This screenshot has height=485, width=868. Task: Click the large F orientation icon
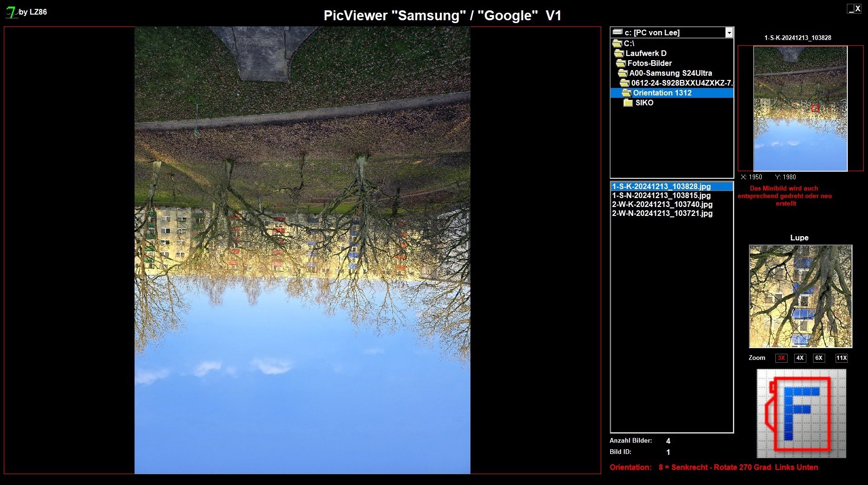tap(801, 413)
